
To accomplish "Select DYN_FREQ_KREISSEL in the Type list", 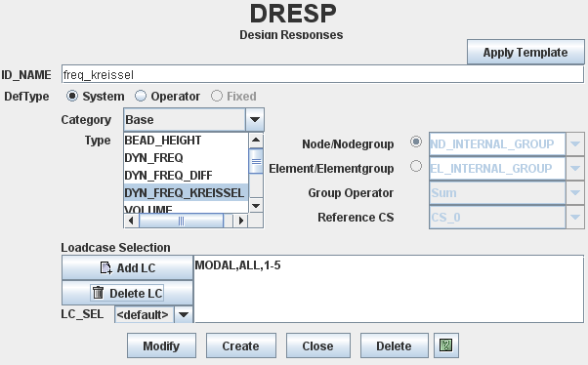I will [186, 192].
